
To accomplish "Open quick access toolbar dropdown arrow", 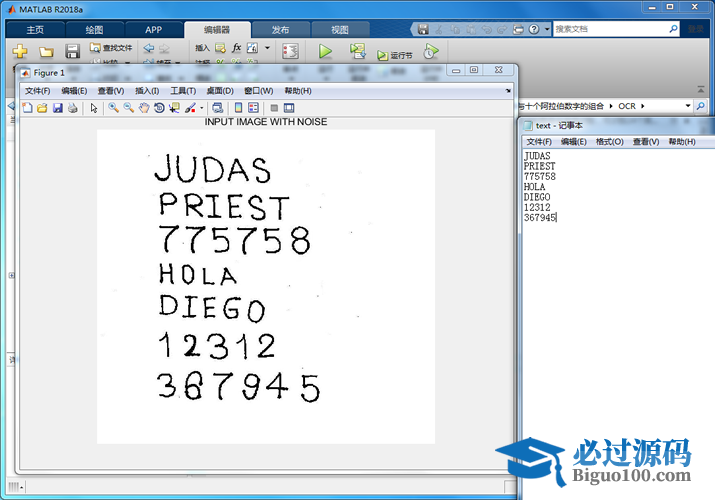I will point(547,29).
